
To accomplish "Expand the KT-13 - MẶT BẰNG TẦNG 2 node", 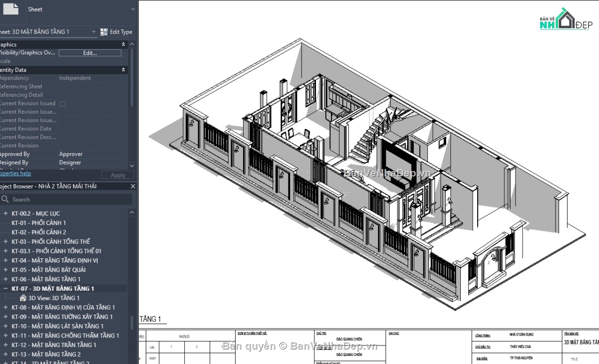I will tap(5, 354).
